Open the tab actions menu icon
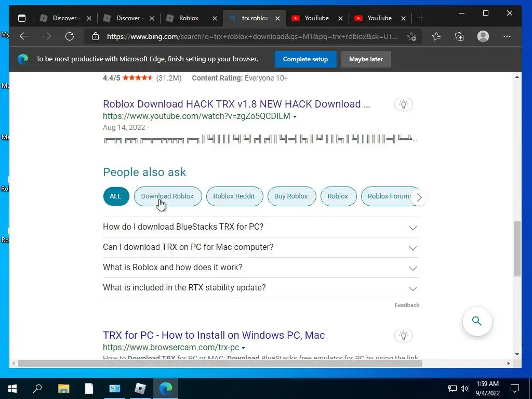 click(22, 18)
